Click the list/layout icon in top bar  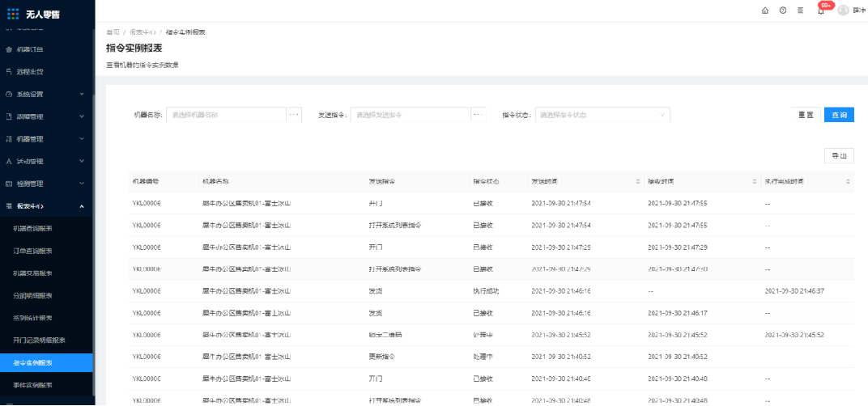[801, 11]
